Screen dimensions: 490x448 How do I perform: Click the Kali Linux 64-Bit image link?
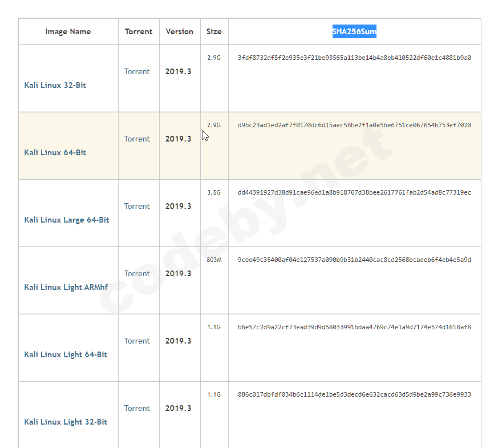(55, 152)
